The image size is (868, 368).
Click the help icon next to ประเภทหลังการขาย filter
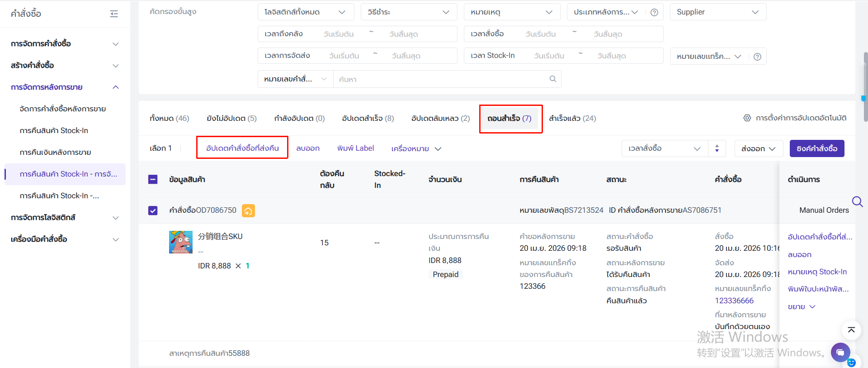[654, 12]
